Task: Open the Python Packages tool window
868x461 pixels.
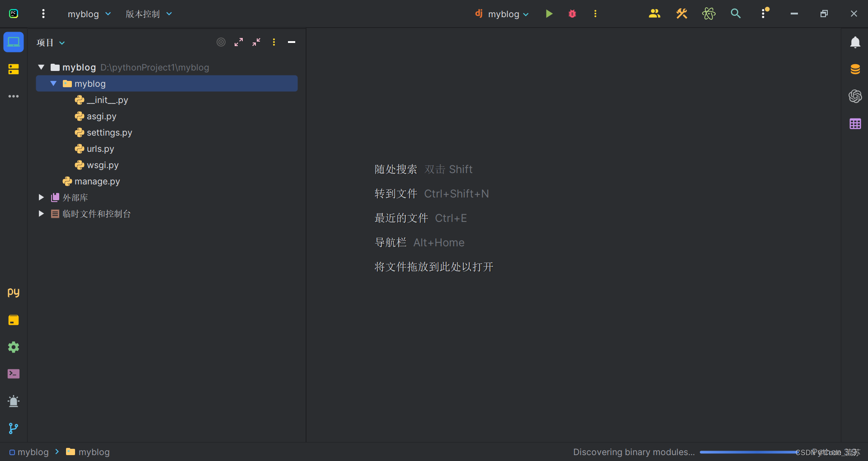Action: click(14, 320)
